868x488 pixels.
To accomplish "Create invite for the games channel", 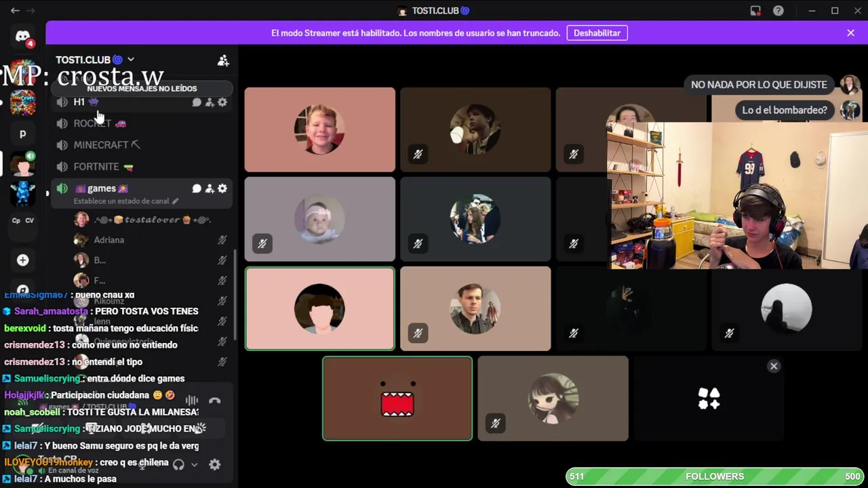I will 210,188.
